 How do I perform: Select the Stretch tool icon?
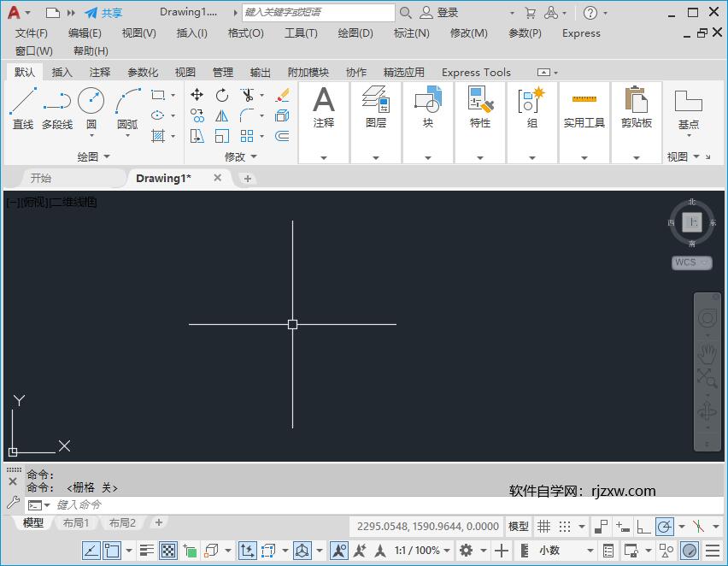[x=197, y=136]
